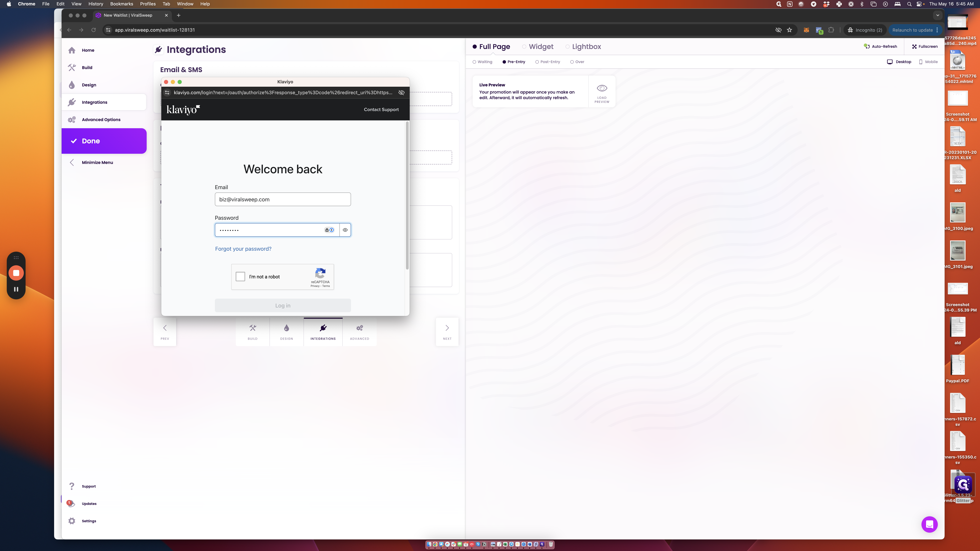Click the Fullscreen expand icon

914,46
